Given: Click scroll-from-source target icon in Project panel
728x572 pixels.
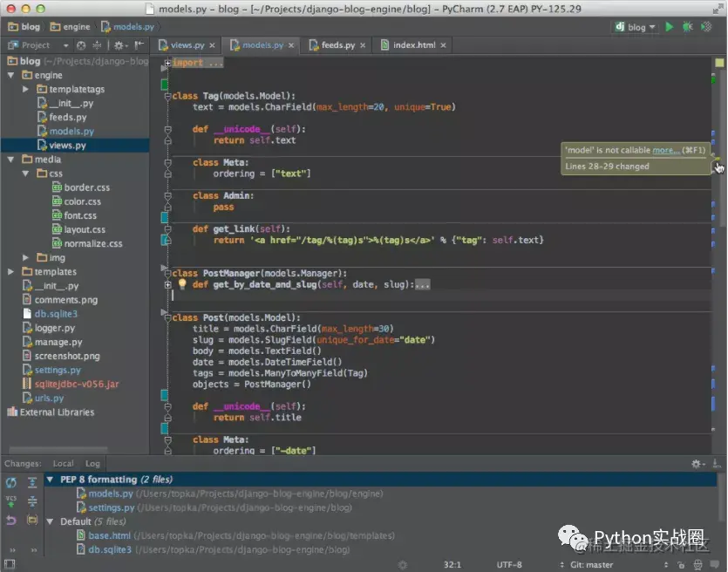Looking at the screenshot, I should (81, 45).
